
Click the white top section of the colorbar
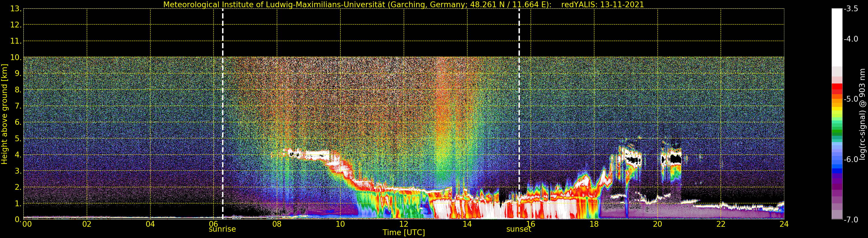tap(837, 37)
